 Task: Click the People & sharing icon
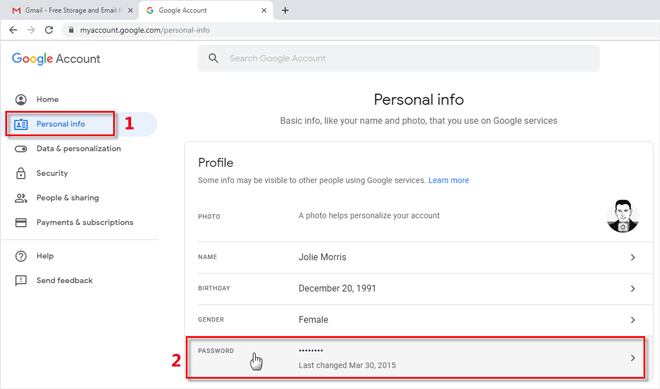[x=21, y=198]
